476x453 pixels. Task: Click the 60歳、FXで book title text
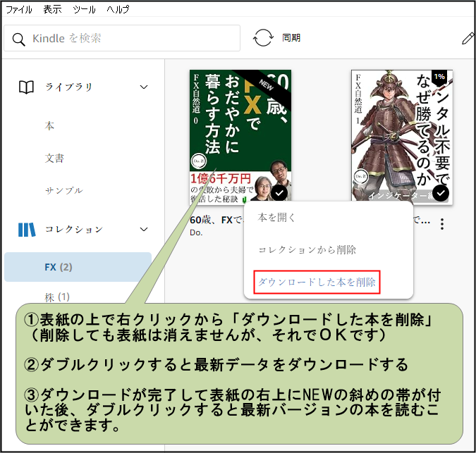click(216, 220)
